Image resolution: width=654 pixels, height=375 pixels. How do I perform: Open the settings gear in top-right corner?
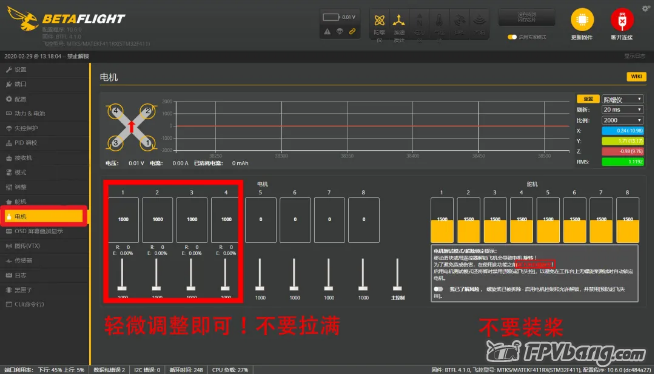pyautogui.click(x=646, y=8)
